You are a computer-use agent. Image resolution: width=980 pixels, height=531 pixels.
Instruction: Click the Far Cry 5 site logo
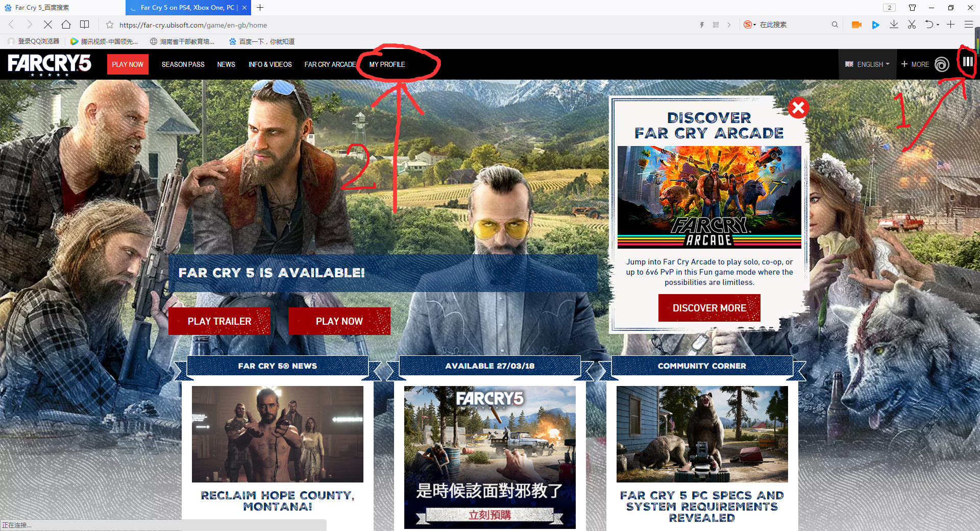(50, 65)
